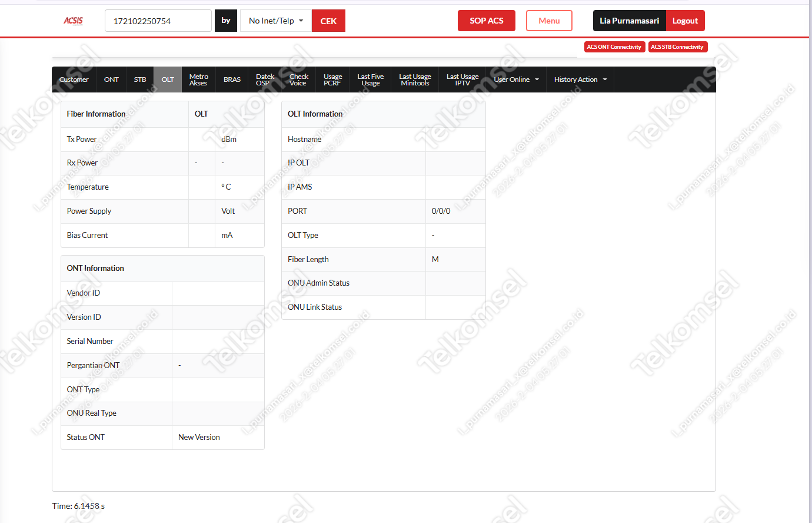Image resolution: width=812 pixels, height=523 pixels.
Task: Check ACS ONT Connectivity
Action: (614, 47)
